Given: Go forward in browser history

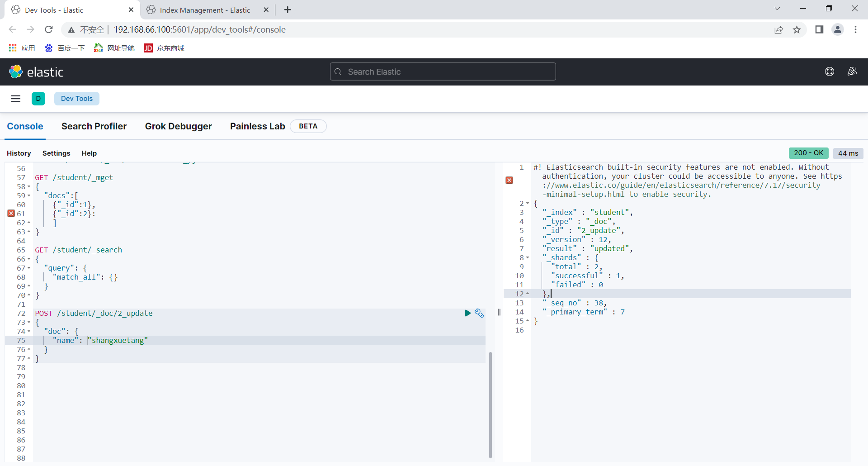Looking at the screenshot, I should point(31,29).
